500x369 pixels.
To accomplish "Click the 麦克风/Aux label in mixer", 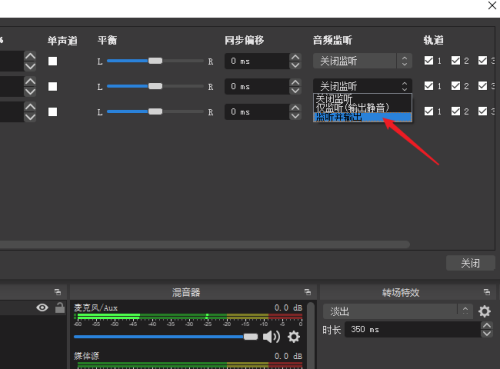I will point(96,308).
